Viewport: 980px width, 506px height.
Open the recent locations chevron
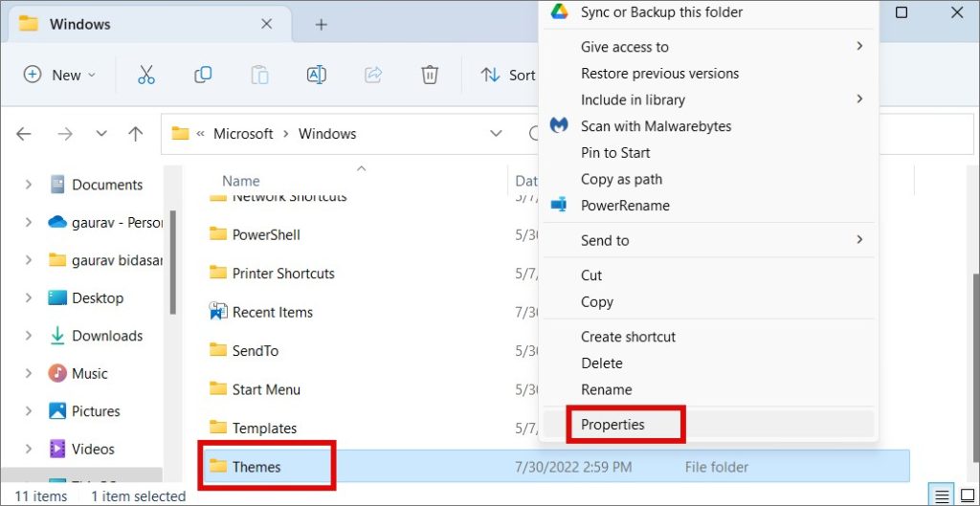pyautogui.click(x=101, y=134)
